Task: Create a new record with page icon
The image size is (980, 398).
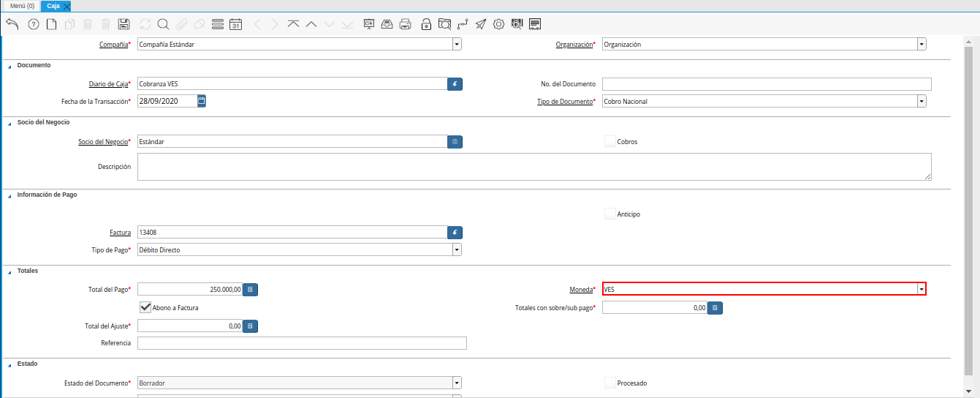Action: click(51, 24)
